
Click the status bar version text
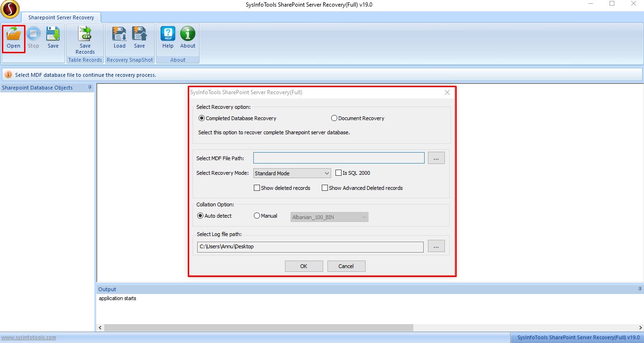(578, 337)
